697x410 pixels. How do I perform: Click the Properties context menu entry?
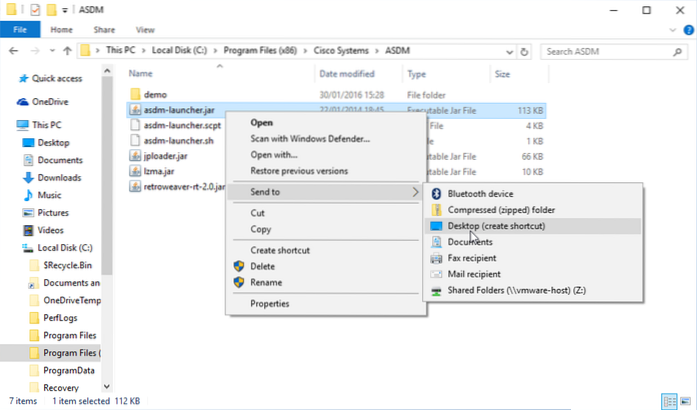(x=270, y=303)
